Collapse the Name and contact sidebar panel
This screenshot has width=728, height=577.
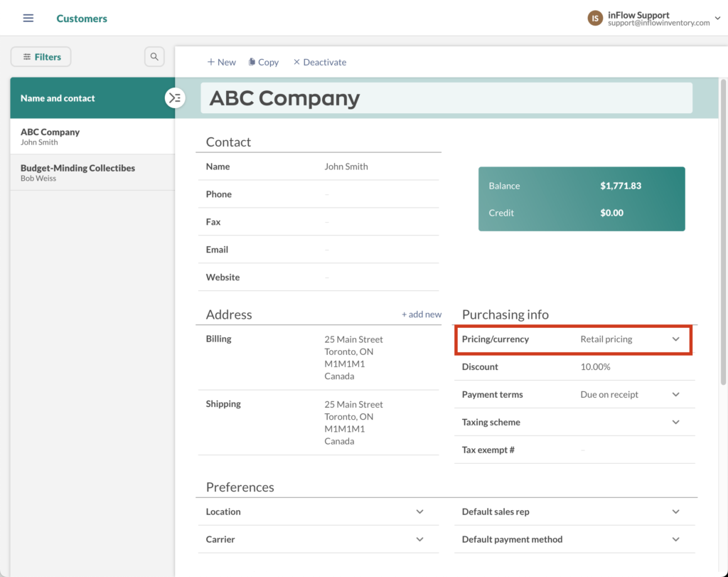(175, 98)
